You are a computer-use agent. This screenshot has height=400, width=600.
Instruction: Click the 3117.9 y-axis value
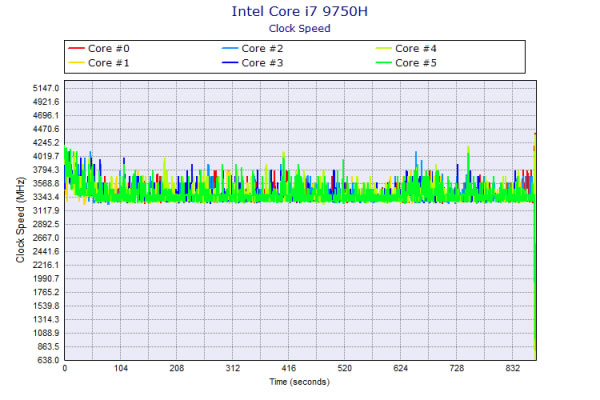46,211
